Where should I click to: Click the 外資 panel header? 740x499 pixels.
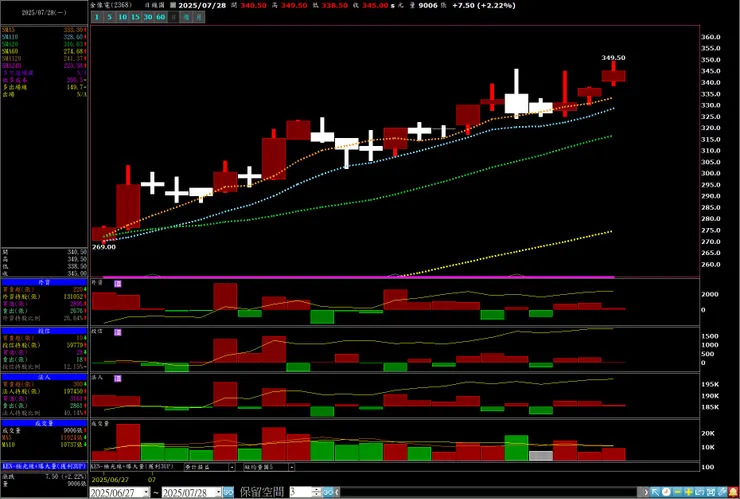pos(44,282)
